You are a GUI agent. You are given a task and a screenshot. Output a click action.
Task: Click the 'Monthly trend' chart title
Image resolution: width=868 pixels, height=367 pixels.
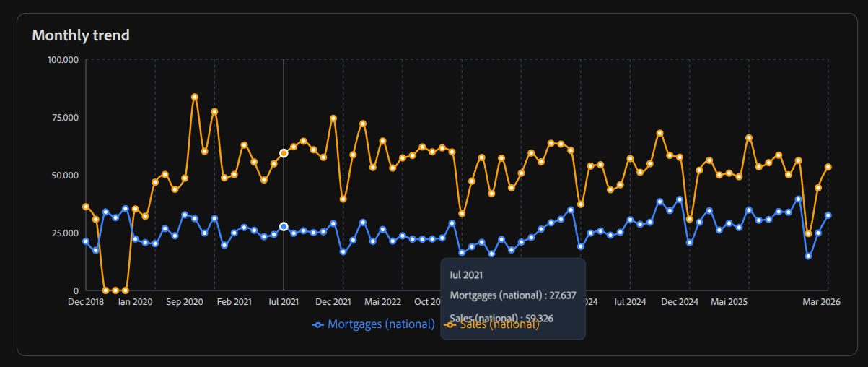[81, 35]
